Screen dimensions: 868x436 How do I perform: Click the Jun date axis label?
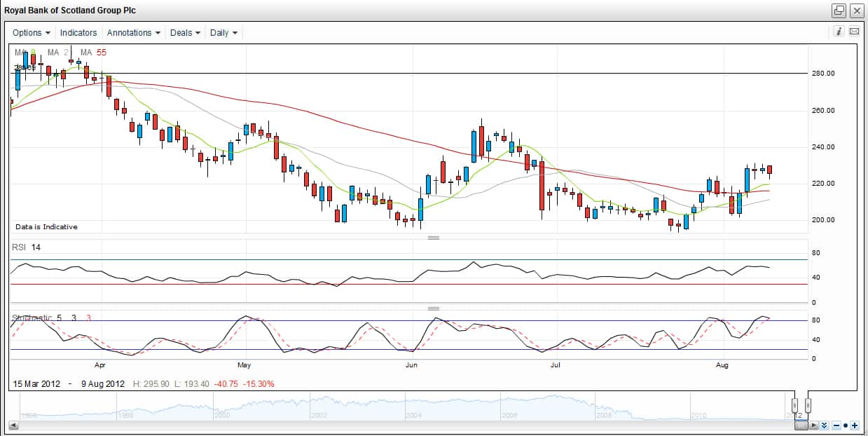pyautogui.click(x=412, y=365)
